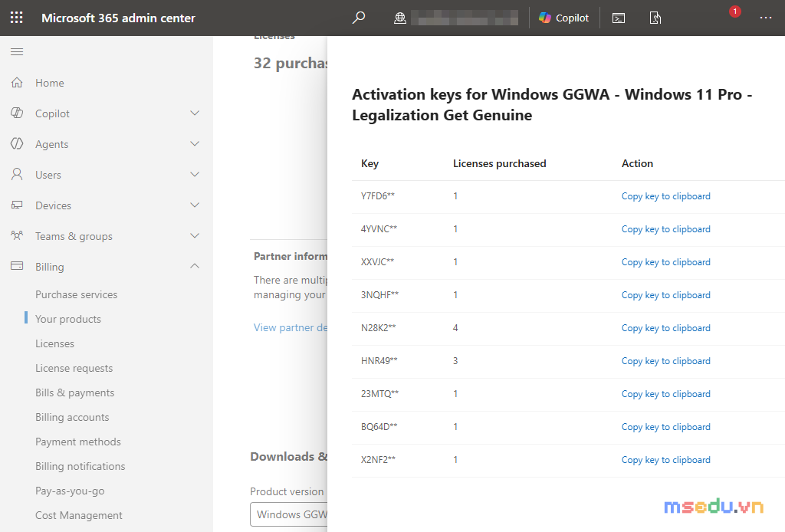Open Purchase services page
The height and width of the screenshot is (532, 785).
coord(76,295)
